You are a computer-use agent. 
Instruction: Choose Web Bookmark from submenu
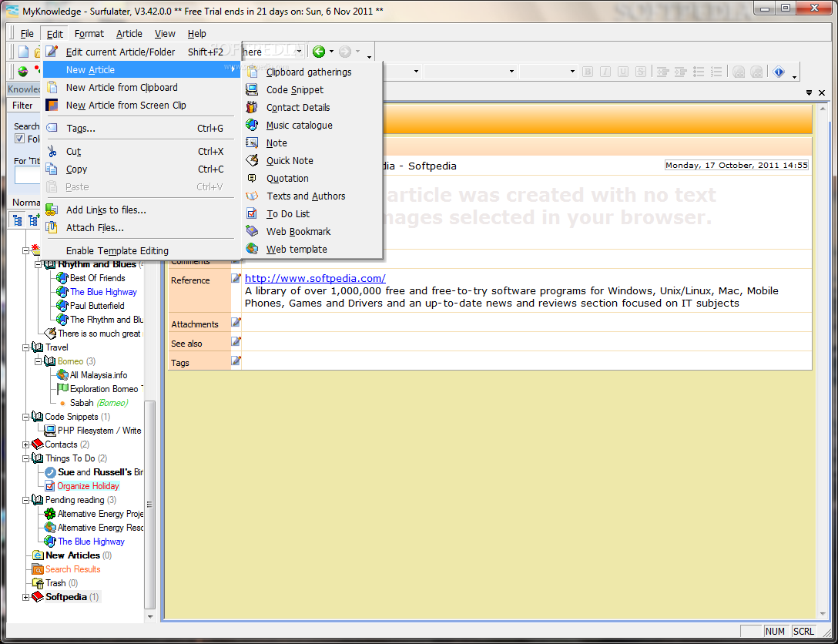point(298,231)
